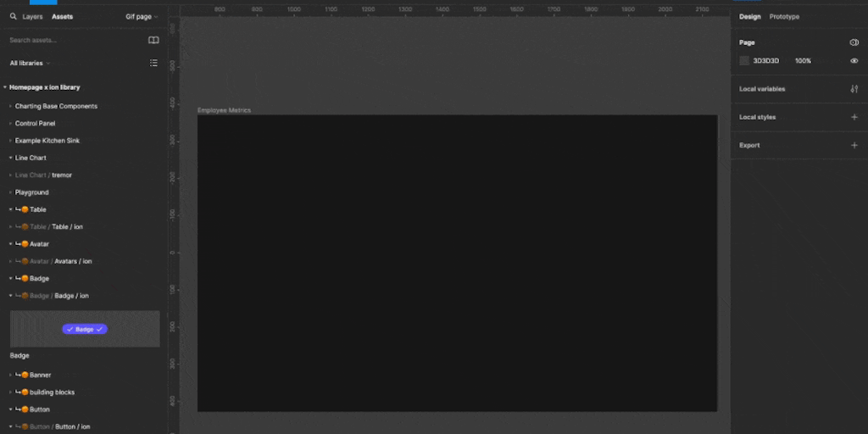
Task: Expand Line Chart / tremor item
Action: click(10, 175)
